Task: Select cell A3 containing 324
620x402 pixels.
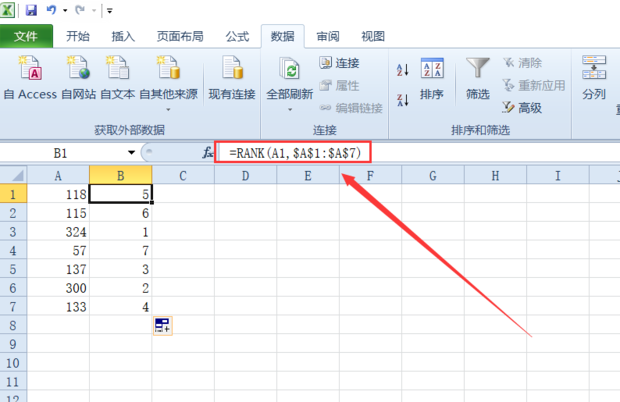Action: 58,232
